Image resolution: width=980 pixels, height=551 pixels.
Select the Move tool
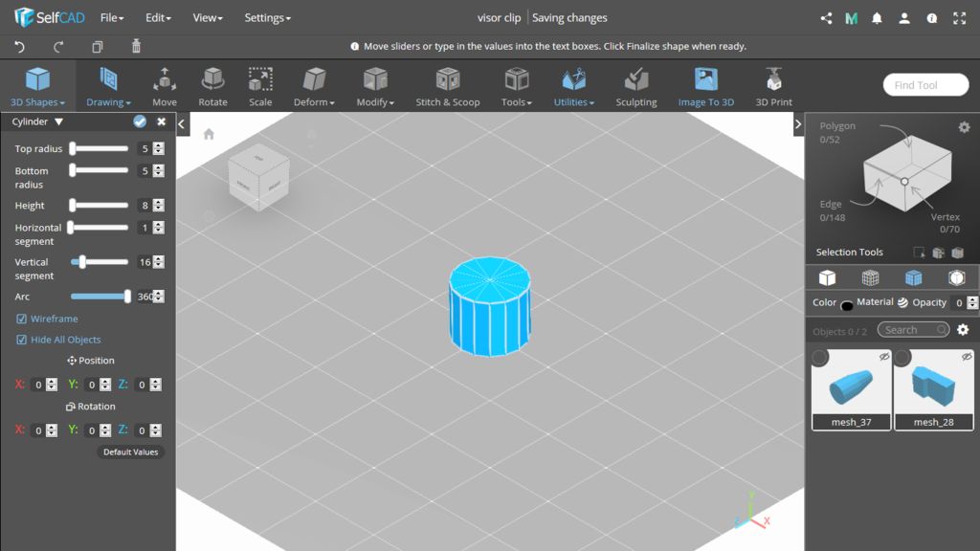tap(165, 87)
